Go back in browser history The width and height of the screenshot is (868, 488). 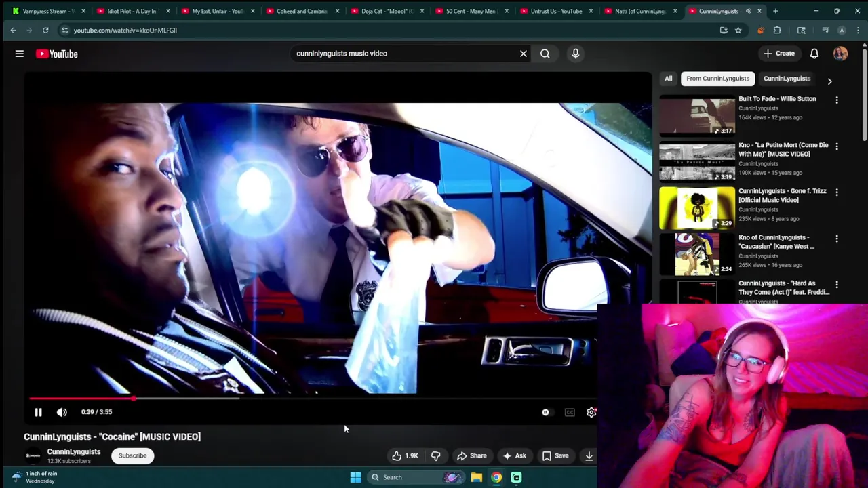13,30
